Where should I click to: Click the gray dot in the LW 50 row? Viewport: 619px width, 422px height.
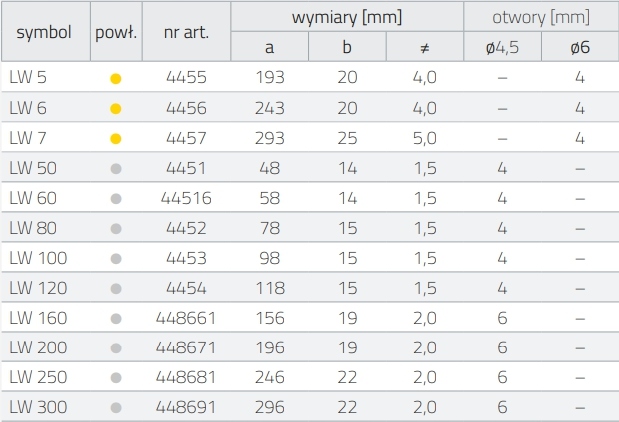coord(116,168)
